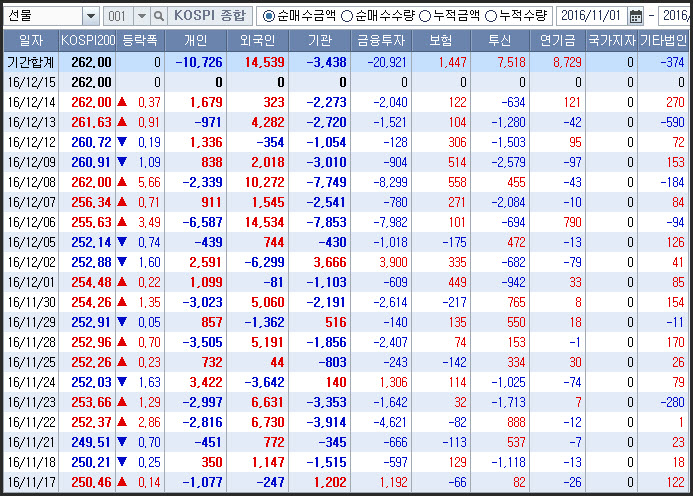Click the 001 code input field
Screen dimensions: 693x496
click(118, 16)
